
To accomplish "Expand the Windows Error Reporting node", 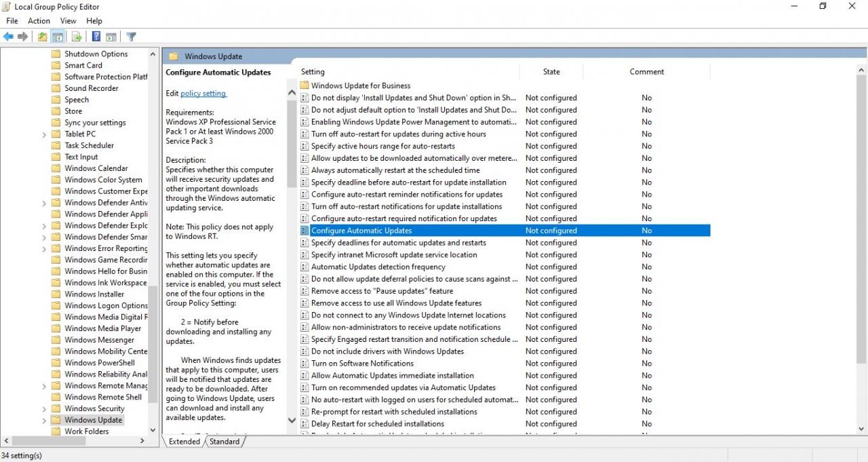I will [44, 248].
